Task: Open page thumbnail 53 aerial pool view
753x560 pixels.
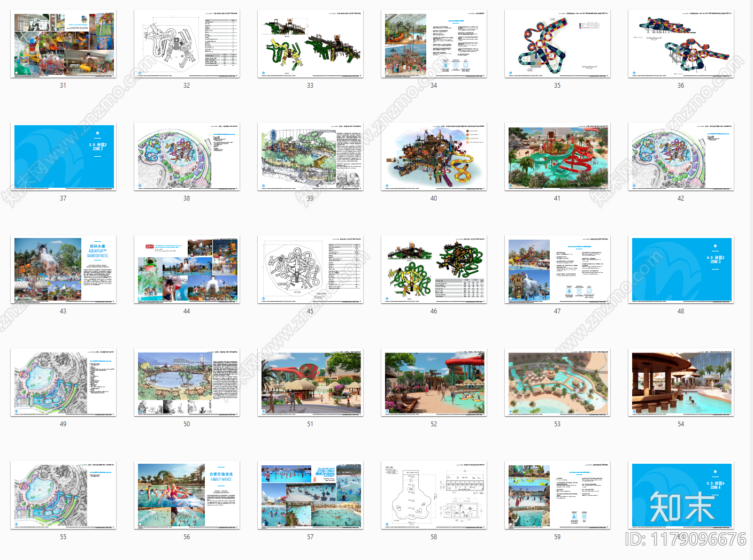Action: (557, 382)
